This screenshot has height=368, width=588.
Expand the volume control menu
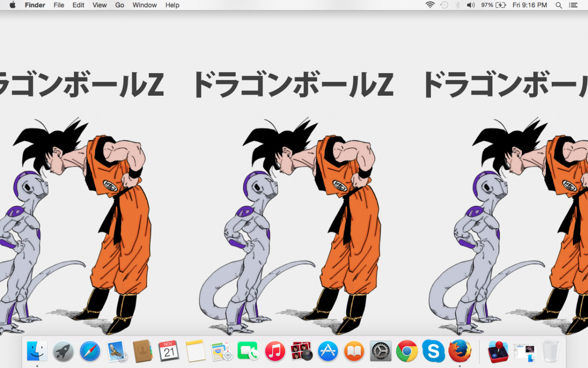pyautogui.click(x=470, y=5)
